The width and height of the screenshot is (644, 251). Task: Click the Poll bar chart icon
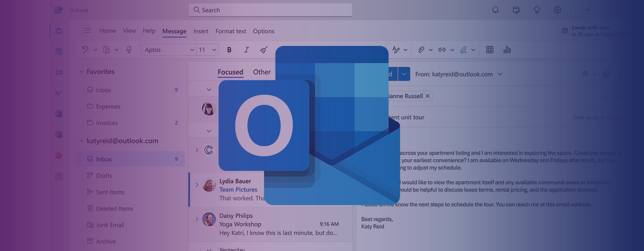pos(507,50)
